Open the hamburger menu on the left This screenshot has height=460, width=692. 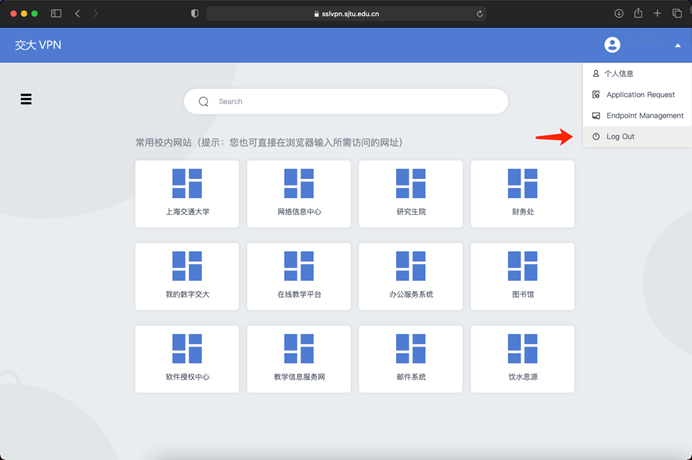tap(26, 99)
